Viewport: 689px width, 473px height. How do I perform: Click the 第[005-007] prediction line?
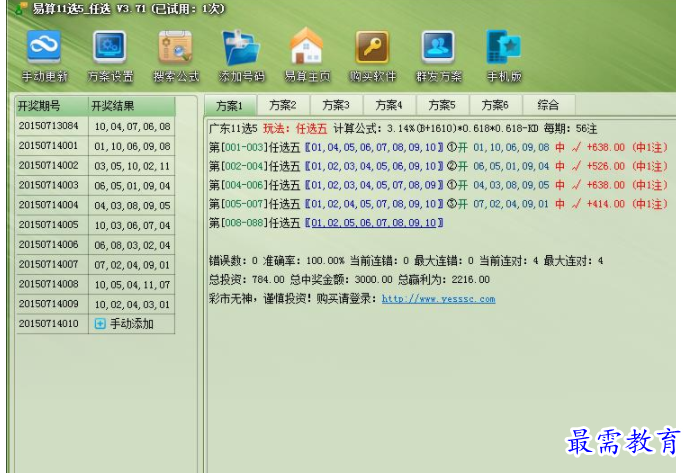tap(438, 204)
